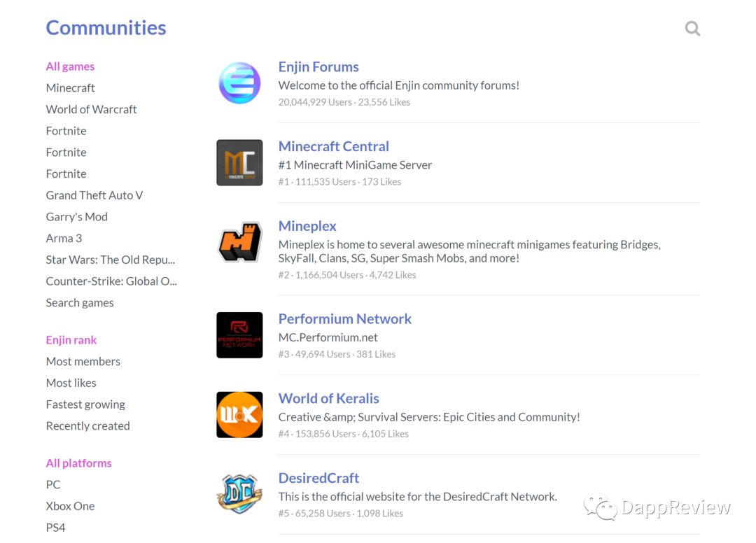Image resolution: width=756 pixels, height=543 pixels.
Task: Select All platforms filter
Action: [79, 463]
